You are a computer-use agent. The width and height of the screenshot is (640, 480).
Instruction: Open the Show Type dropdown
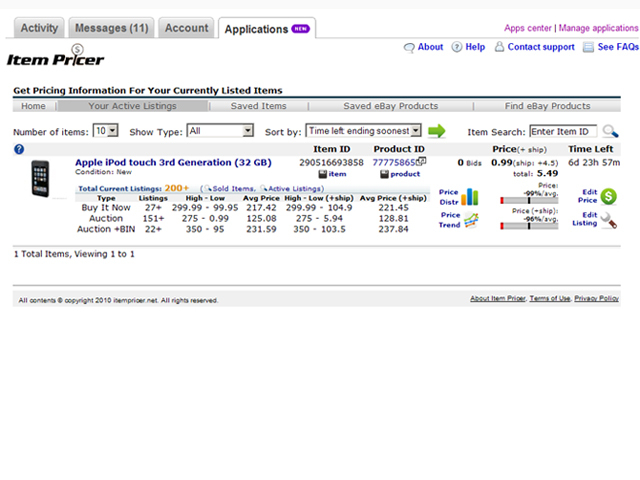click(220, 131)
